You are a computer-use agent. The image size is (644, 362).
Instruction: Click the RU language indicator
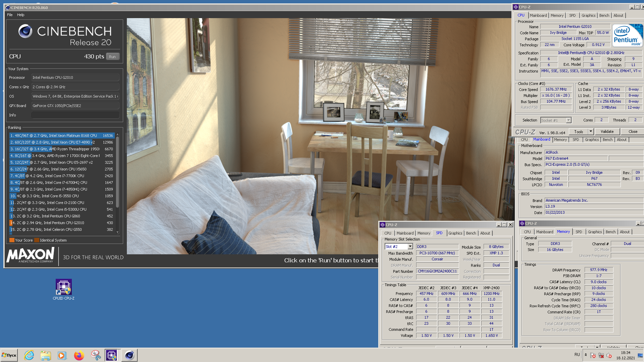click(577, 355)
